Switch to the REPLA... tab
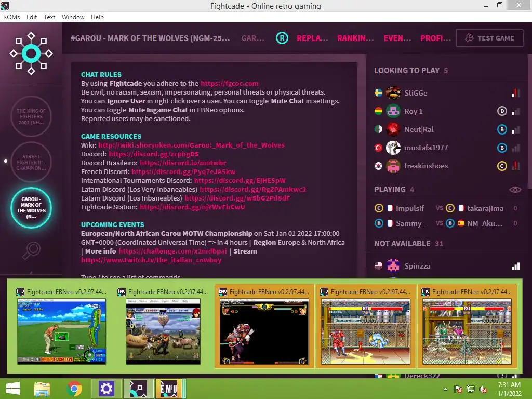The height and width of the screenshot is (399, 532). click(312, 38)
